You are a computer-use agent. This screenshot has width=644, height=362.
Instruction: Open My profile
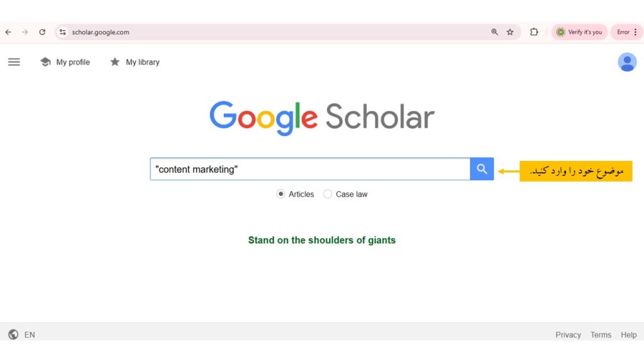[x=65, y=62]
